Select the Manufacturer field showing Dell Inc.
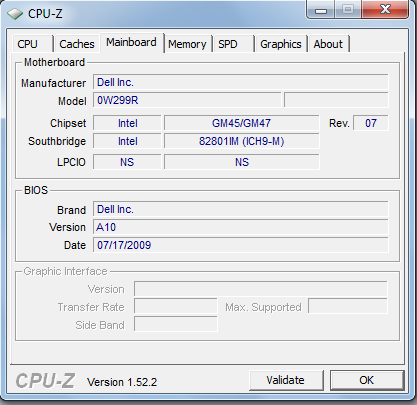417x405 pixels. (x=241, y=82)
